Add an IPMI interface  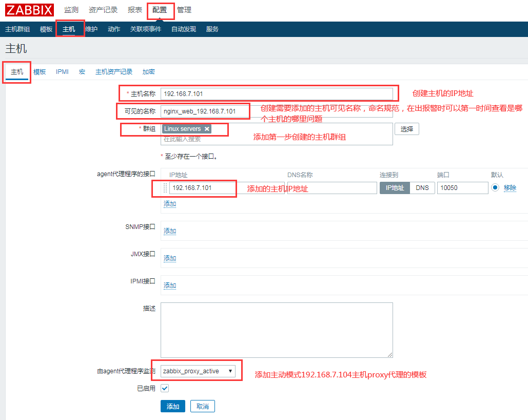170,286
